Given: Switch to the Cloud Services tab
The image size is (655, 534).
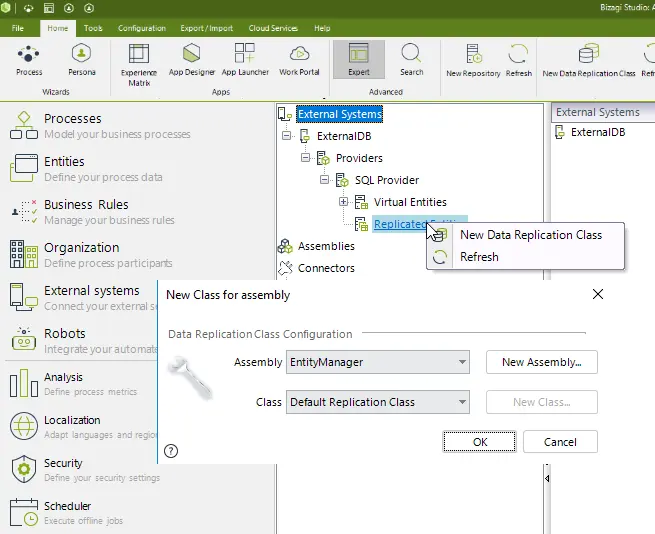Looking at the screenshot, I should click(273, 28).
